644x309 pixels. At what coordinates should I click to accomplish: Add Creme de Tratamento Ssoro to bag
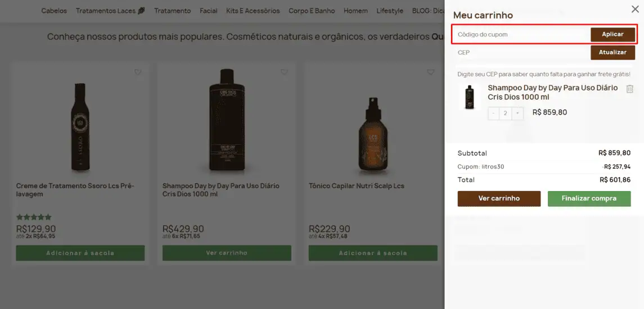click(80, 253)
